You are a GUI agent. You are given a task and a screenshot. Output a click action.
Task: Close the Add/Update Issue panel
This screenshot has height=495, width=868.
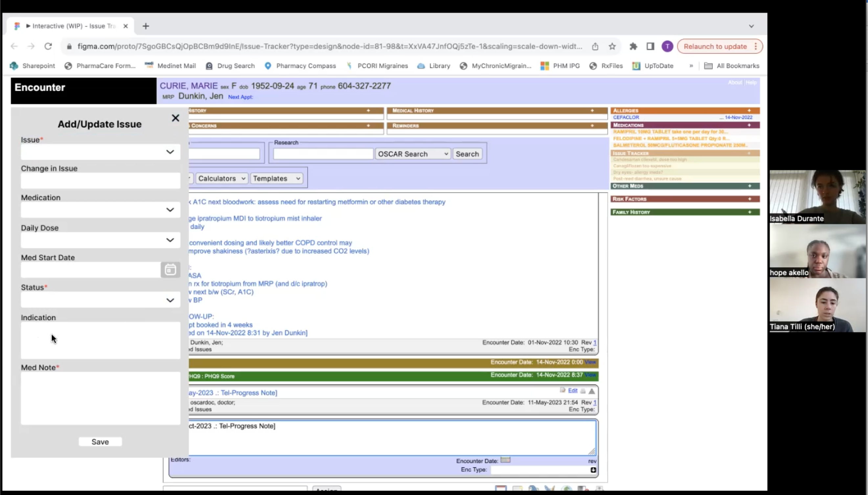(x=175, y=118)
